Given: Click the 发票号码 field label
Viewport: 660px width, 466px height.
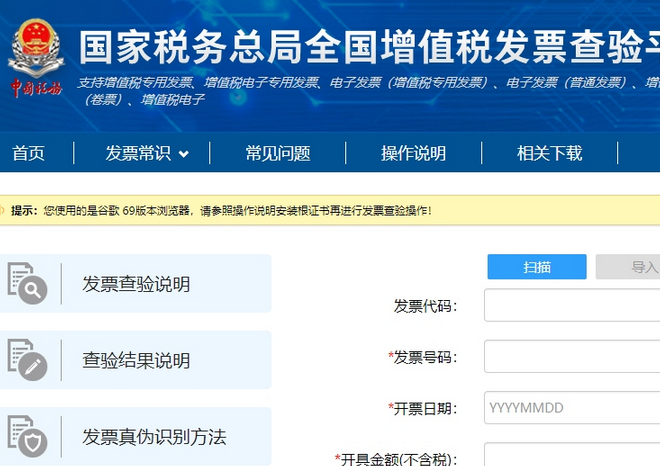Looking at the screenshot, I should click(x=423, y=357).
